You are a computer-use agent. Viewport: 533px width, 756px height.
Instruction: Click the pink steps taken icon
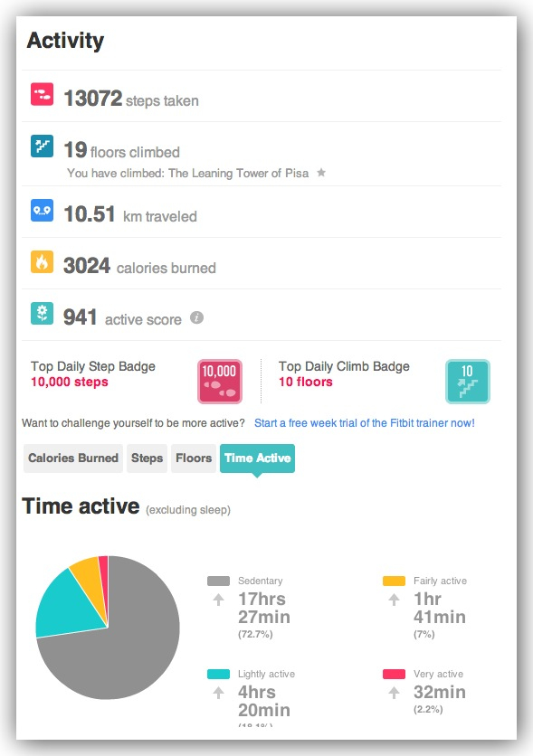[42, 94]
